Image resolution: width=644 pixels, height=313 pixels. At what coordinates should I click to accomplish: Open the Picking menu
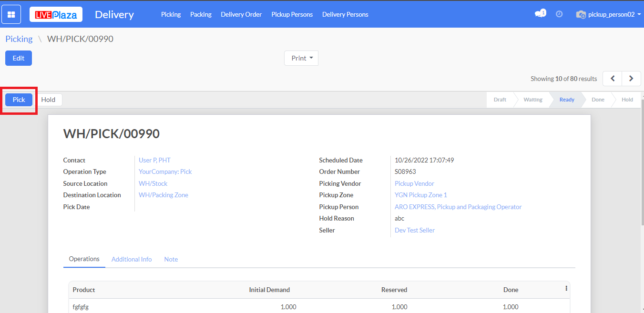click(x=171, y=14)
